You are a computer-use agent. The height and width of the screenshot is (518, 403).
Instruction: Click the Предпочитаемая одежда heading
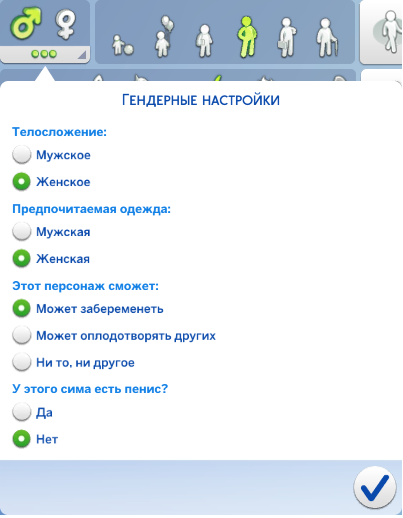point(91,209)
